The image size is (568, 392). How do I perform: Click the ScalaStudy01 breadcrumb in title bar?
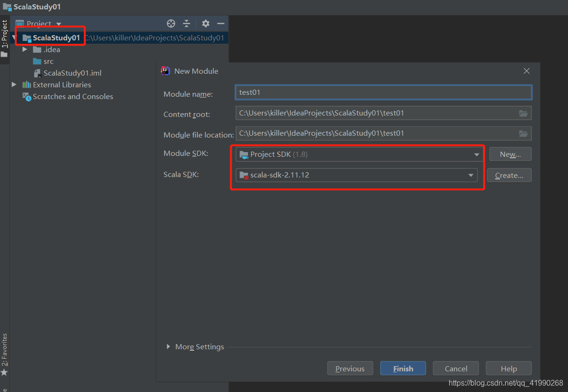(37, 7)
